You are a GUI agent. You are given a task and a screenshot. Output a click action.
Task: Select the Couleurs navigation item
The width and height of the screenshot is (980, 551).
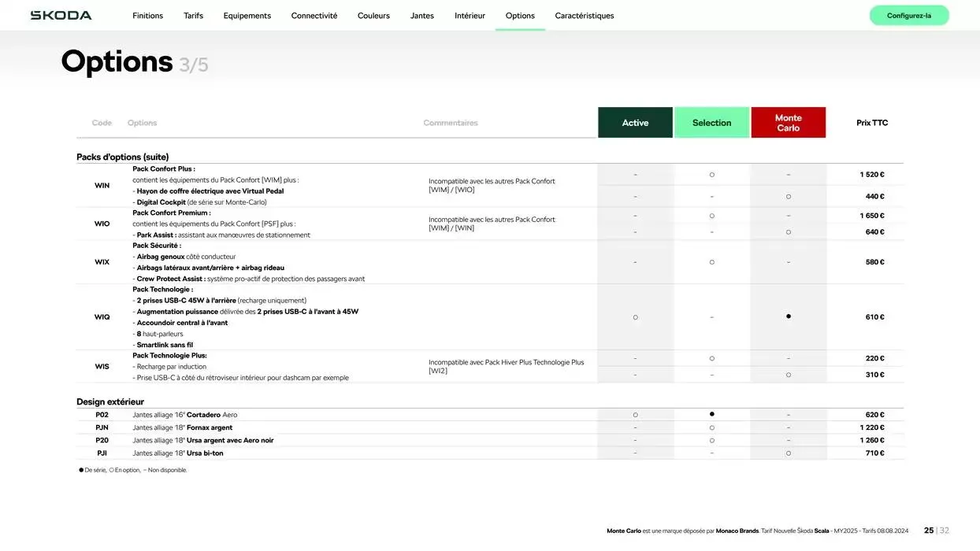373,16
